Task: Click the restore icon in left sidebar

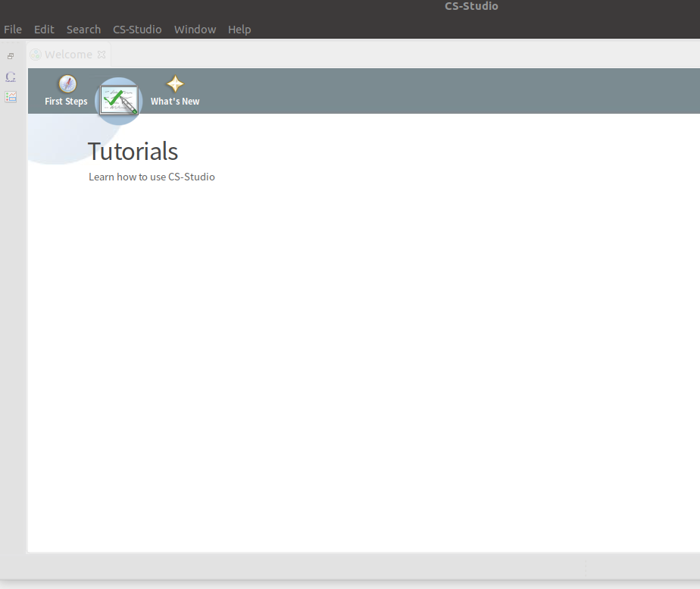Action: tap(11, 56)
